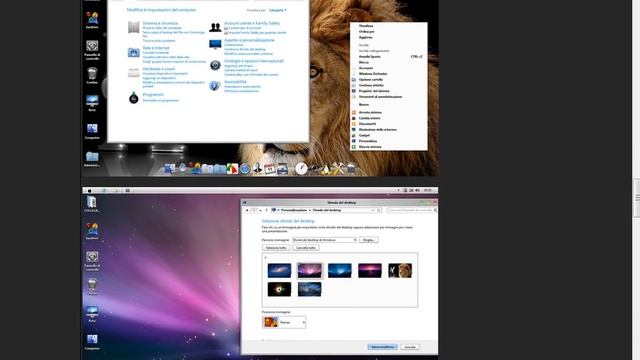Open Orologio e opzioni internazionali clock icon

click(x=215, y=65)
